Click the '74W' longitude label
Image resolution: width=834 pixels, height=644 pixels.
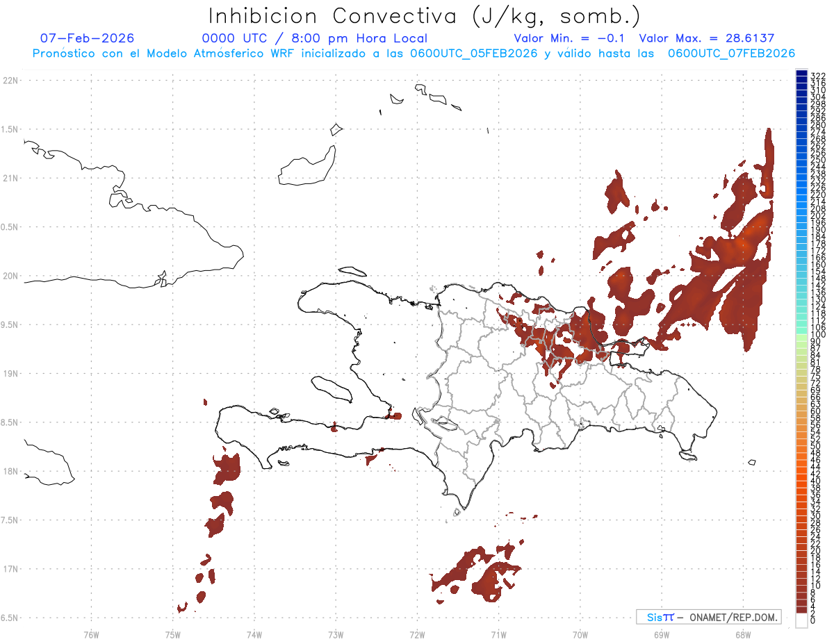[x=254, y=634]
